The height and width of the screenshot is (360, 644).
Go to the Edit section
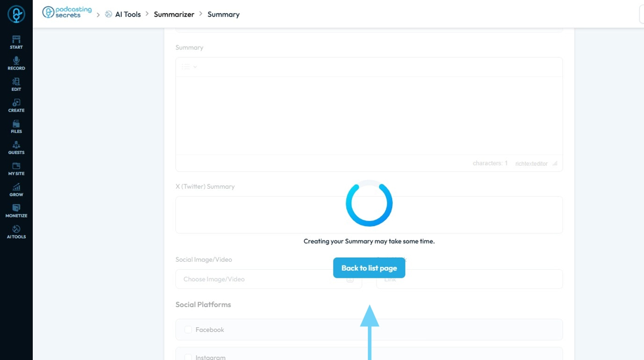17,84
